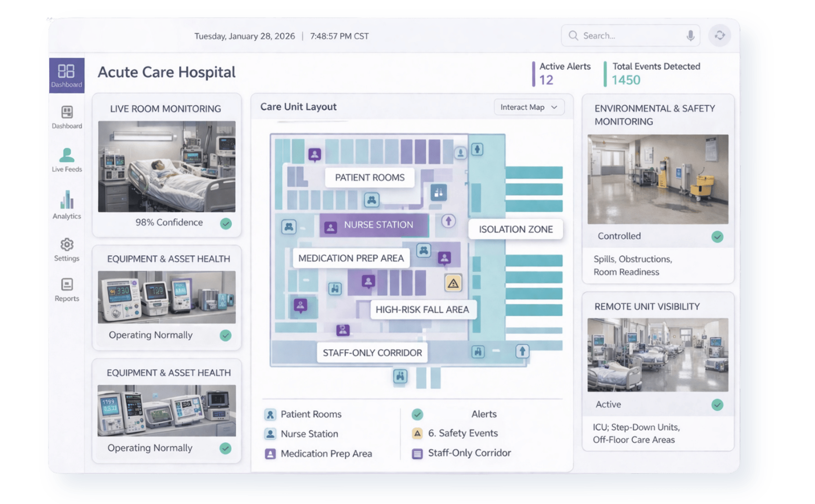Click the Controlled status green checkmark
815x504 pixels.
717,237
